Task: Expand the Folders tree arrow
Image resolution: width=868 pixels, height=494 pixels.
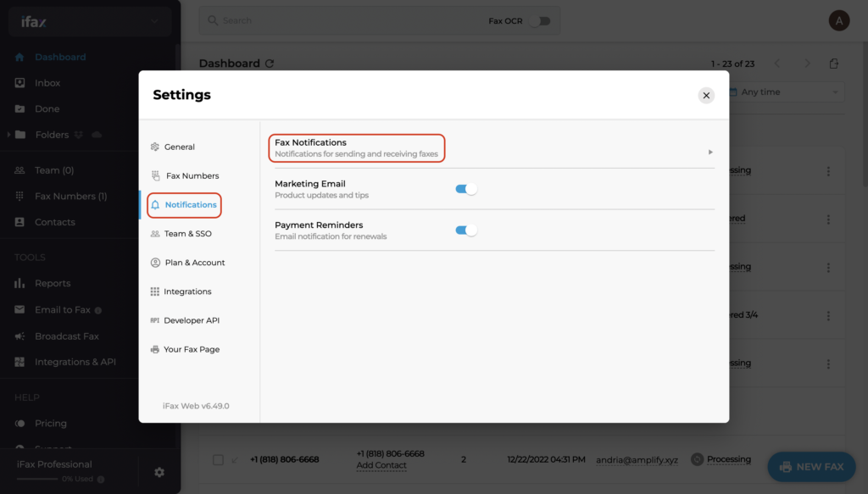Action: tap(8, 135)
